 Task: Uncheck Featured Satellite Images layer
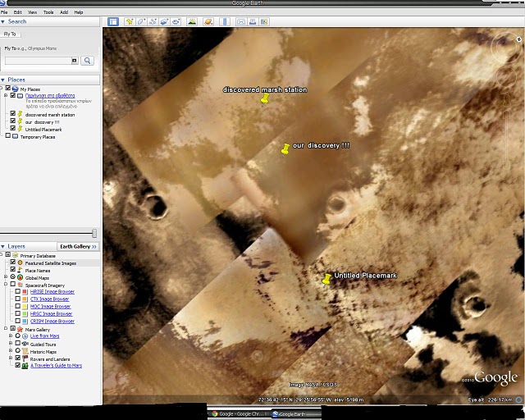(13, 262)
